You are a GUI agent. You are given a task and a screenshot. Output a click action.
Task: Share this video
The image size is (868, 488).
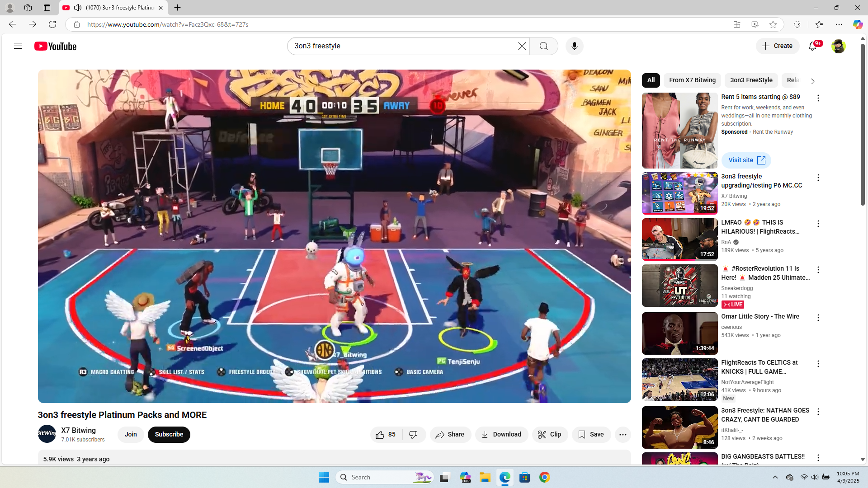[x=450, y=435]
